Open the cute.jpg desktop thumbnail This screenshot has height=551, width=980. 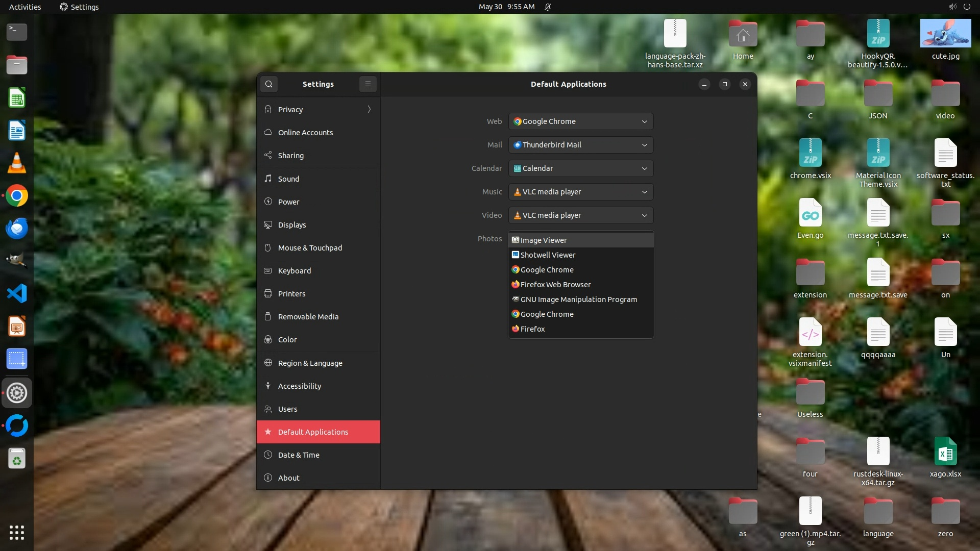click(945, 34)
